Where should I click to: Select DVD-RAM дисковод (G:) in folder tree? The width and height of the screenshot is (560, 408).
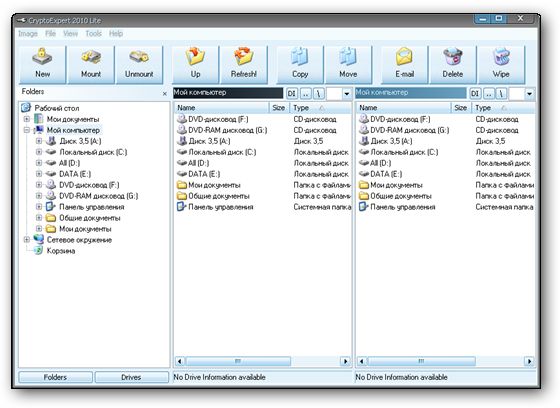pyautogui.click(x=99, y=196)
